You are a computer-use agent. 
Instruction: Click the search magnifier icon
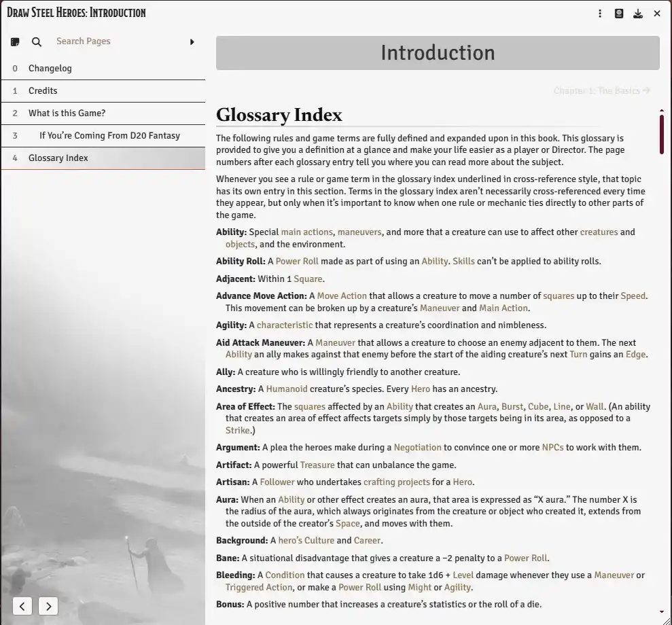(x=36, y=41)
